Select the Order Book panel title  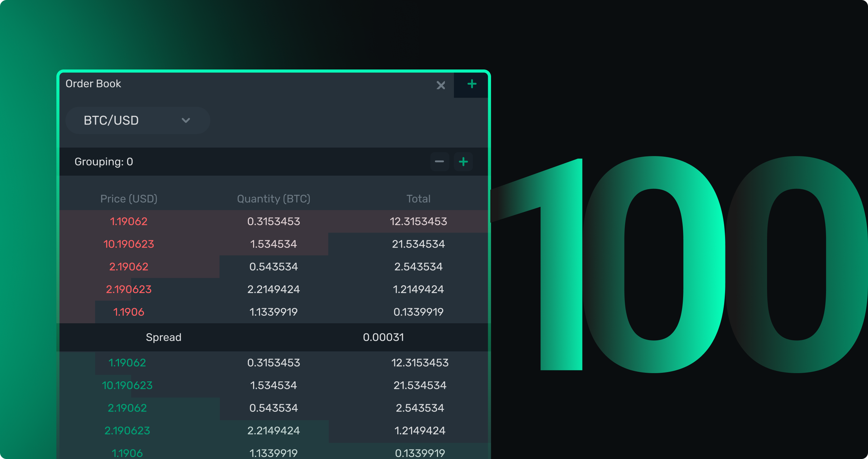tap(93, 83)
